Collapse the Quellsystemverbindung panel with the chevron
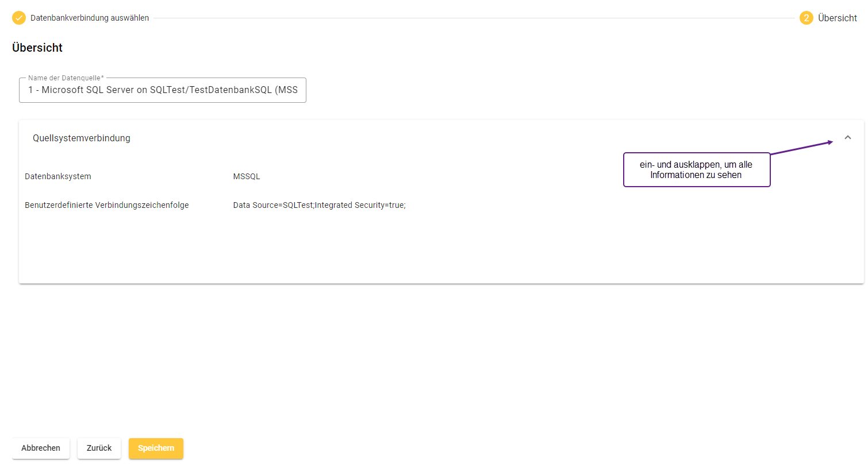 [847, 138]
